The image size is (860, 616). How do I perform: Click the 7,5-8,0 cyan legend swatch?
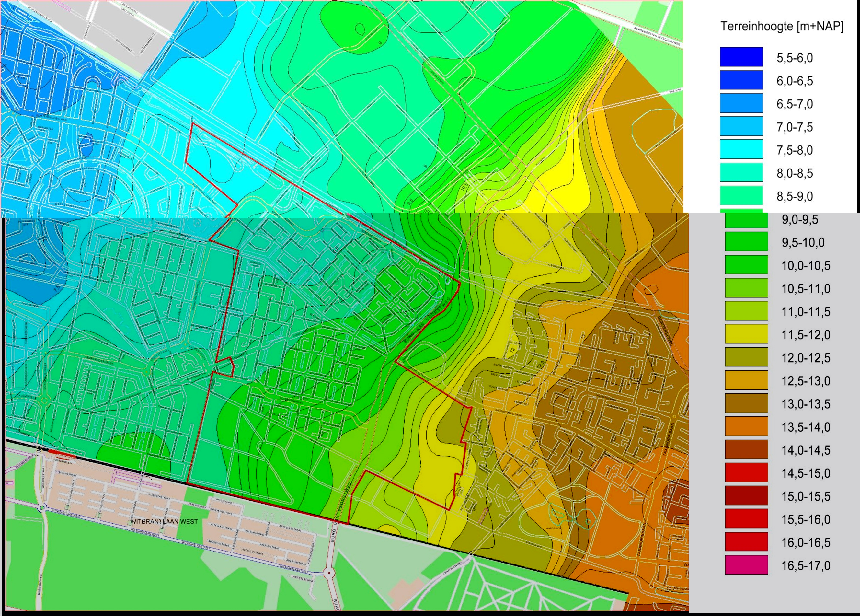tap(741, 149)
